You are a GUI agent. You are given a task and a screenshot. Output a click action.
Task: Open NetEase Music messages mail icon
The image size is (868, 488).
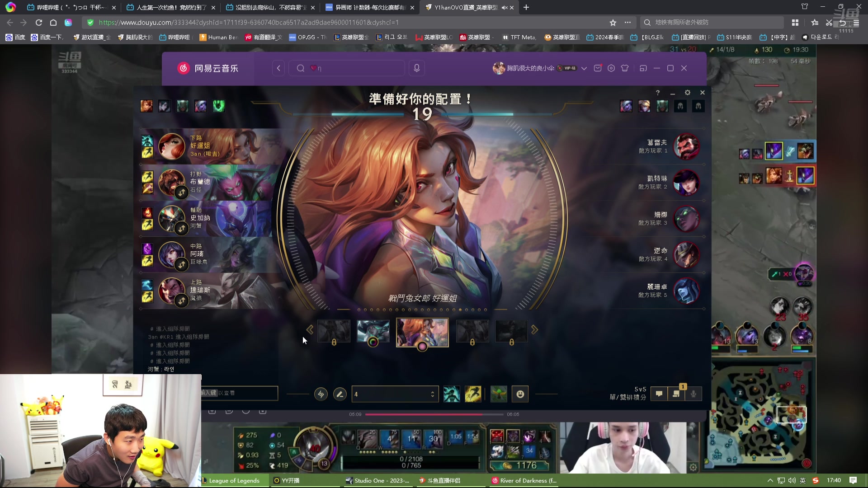pyautogui.click(x=598, y=68)
